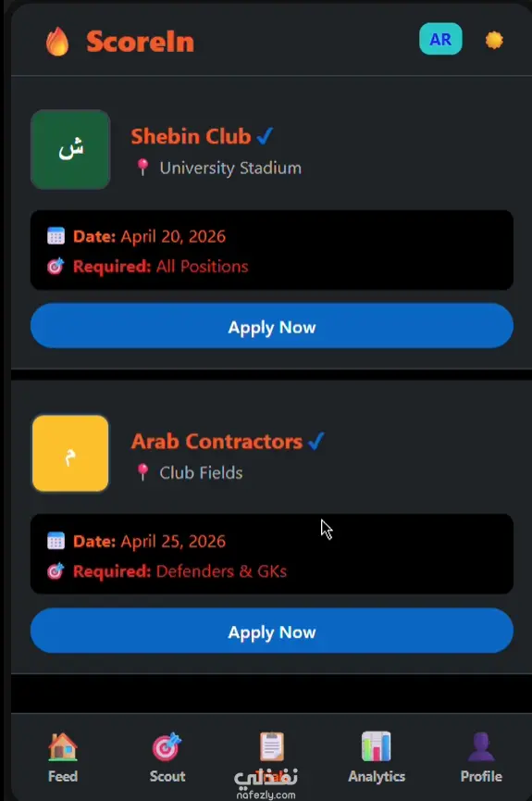Click the Arab Contractors verified checkmark
This screenshot has width=532, height=801.
316,441
